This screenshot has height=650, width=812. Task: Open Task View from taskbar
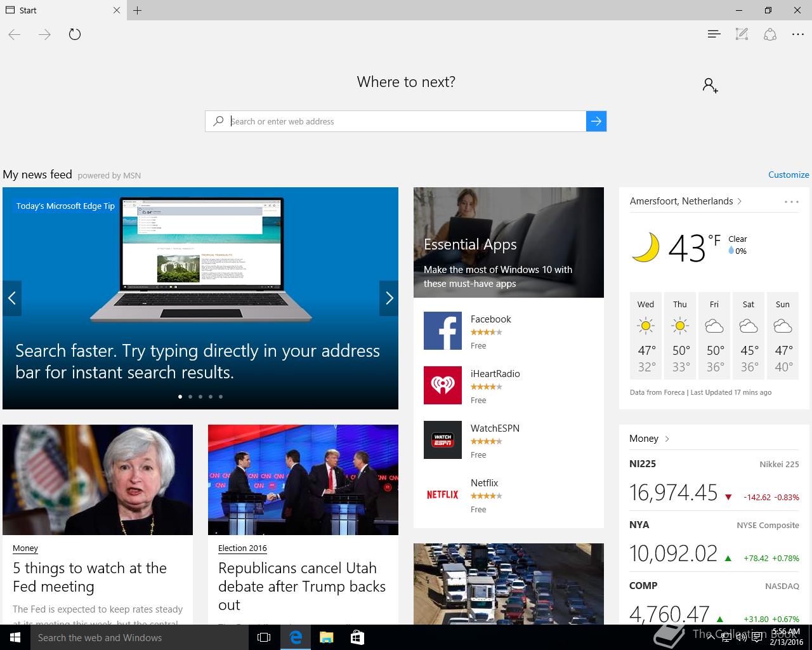[x=264, y=637]
